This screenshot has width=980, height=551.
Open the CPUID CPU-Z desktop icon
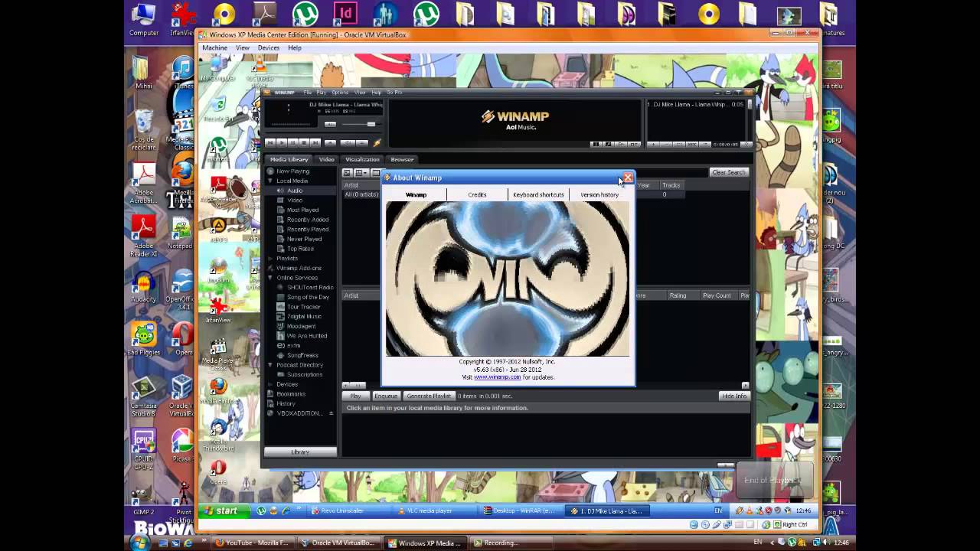(143, 448)
